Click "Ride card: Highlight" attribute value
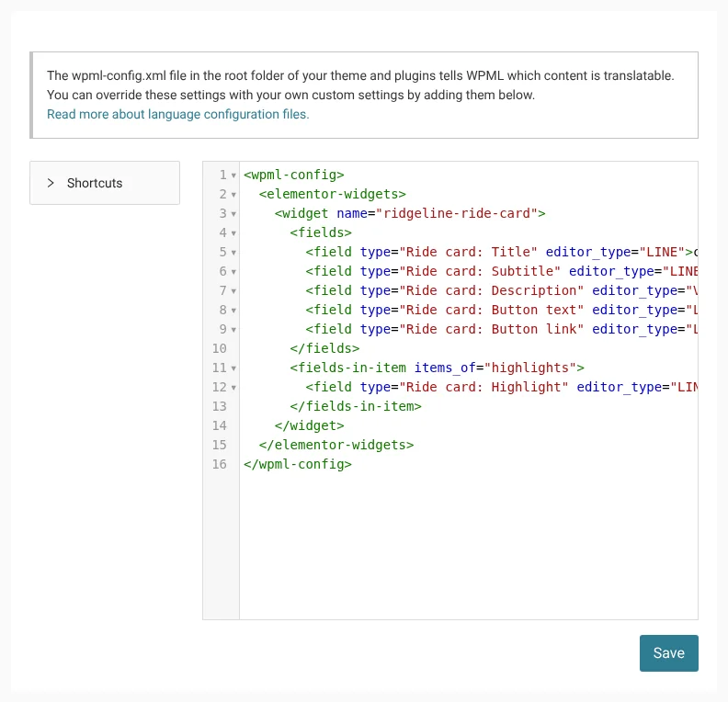Image resolution: width=728 pixels, height=702 pixels. click(x=483, y=387)
